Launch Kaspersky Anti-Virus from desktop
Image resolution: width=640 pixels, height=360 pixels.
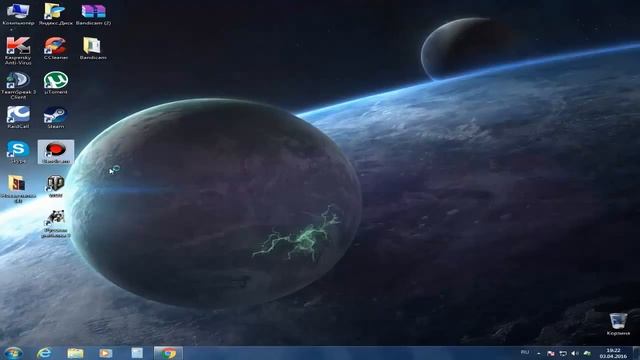tap(18, 51)
